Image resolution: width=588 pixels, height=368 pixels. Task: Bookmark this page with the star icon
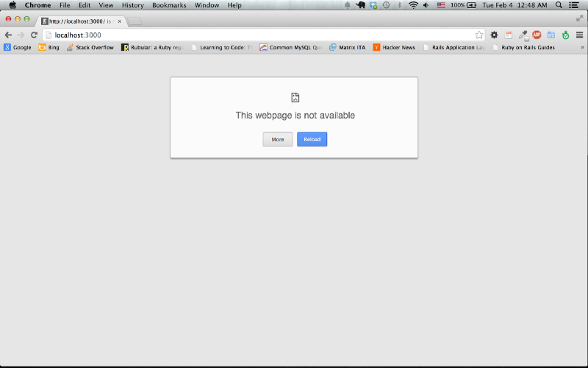[479, 35]
